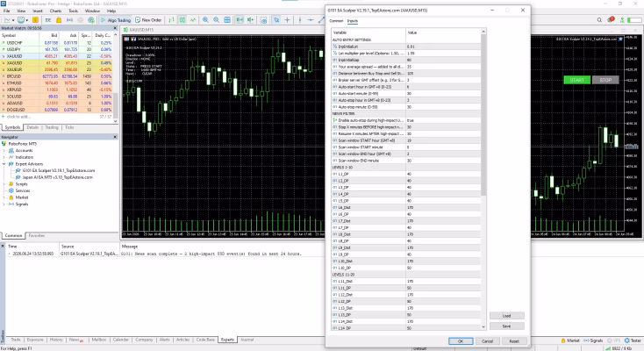Select the Favorites tab in Navigator

tap(37, 235)
